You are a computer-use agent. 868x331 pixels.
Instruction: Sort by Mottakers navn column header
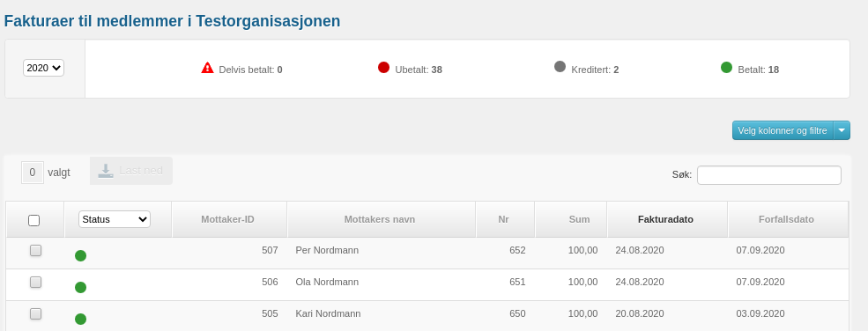click(x=380, y=219)
